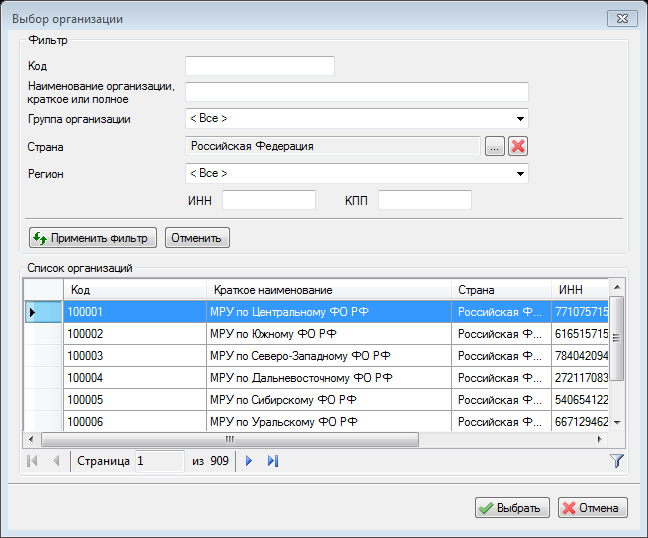
Task: Sort by the Код column header
Action: click(135, 290)
